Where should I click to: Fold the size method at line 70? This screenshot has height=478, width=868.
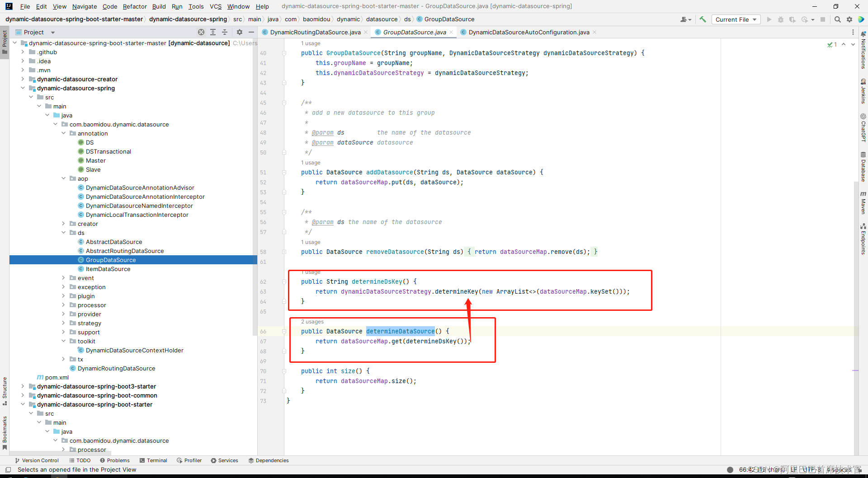pos(284,371)
